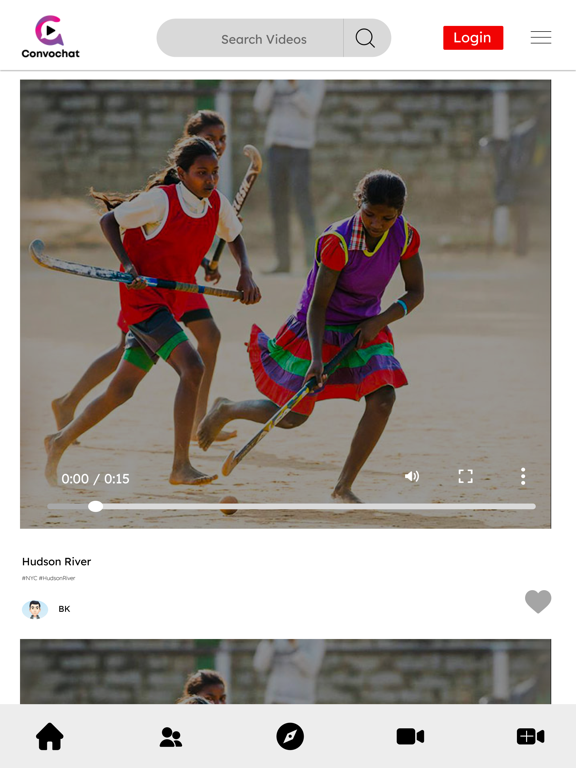Click the Convochat logo
Viewport: 576px width, 768px height.
click(x=50, y=37)
